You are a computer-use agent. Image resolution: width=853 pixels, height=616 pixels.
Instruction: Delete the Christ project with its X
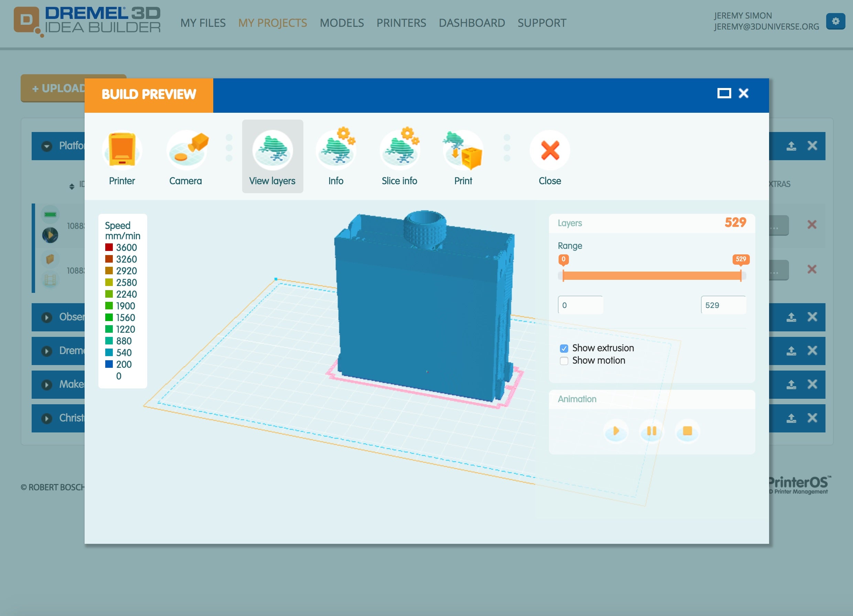click(812, 418)
